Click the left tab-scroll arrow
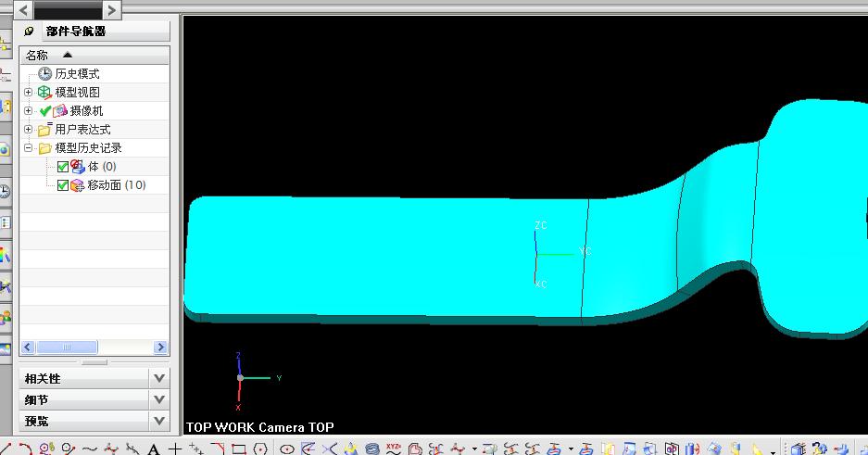 point(23,10)
